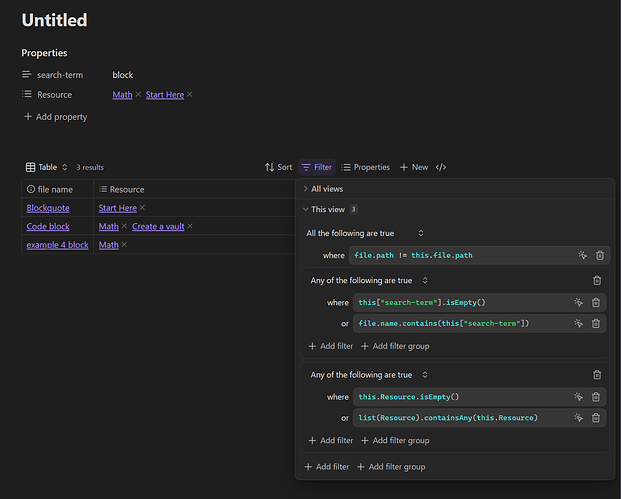Remove the Math tag from Resource property
Image resolution: width=621 pixels, height=499 pixels.
click(138, 95)
